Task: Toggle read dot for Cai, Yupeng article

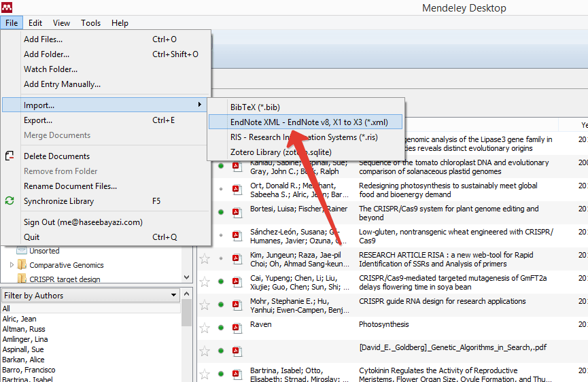Action: pyautogui.click(x=221, y=281)
